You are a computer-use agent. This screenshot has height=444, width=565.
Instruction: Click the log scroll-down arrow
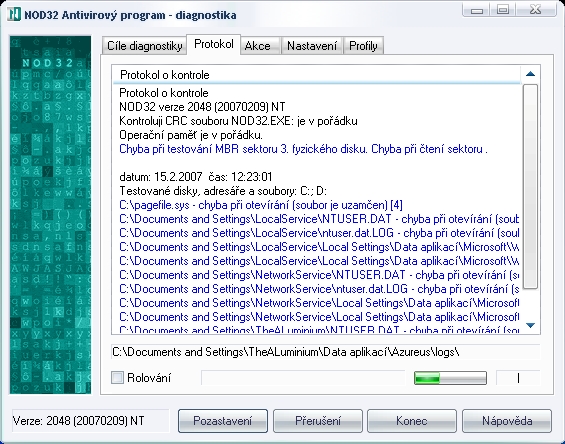point(530,325)
